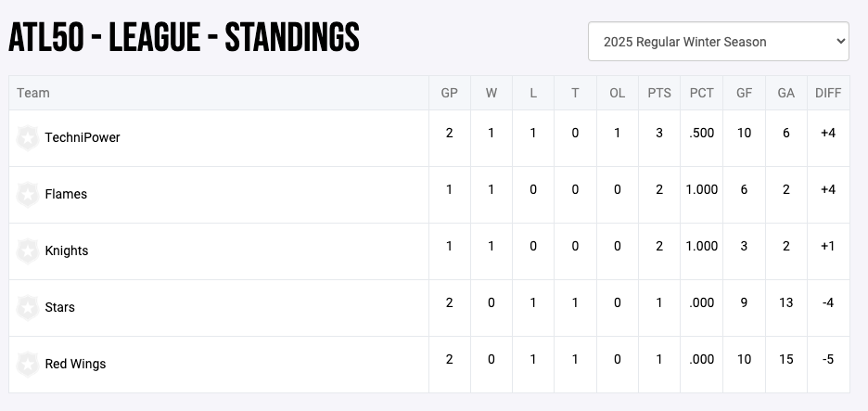
Task: Click the Knights team logo icon
Action: (28, 250)
